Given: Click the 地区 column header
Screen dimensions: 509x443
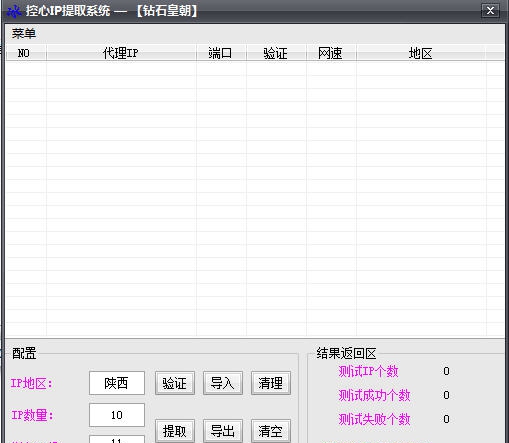Looking at the screenshot, I should (x=421, y=53).
